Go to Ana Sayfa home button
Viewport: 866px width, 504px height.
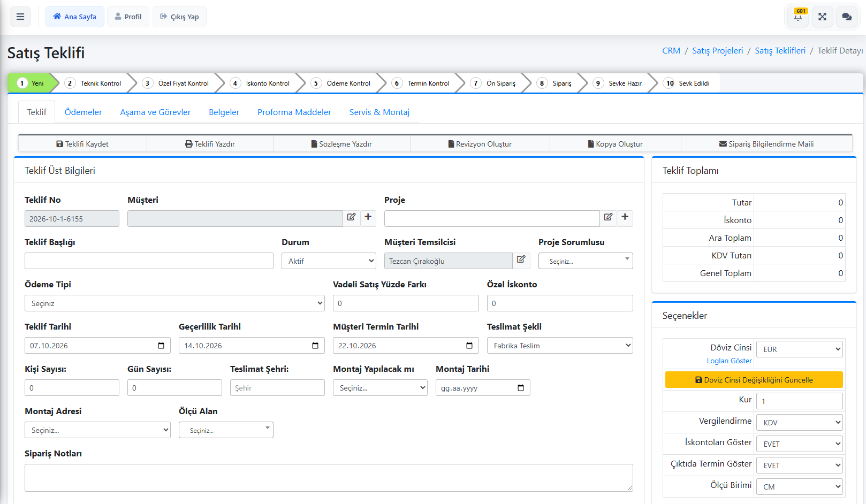75,17
